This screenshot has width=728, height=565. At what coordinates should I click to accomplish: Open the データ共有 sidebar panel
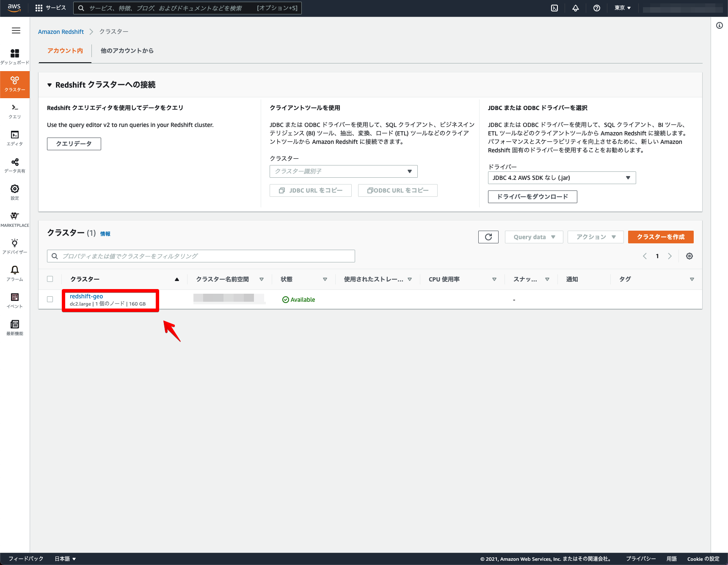(x=15, y=165)
